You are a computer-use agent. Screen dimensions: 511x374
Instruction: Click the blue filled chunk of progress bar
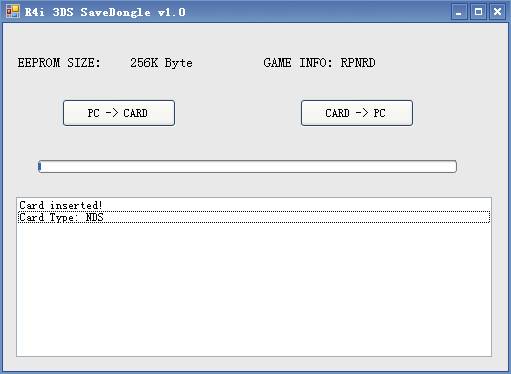40,166
